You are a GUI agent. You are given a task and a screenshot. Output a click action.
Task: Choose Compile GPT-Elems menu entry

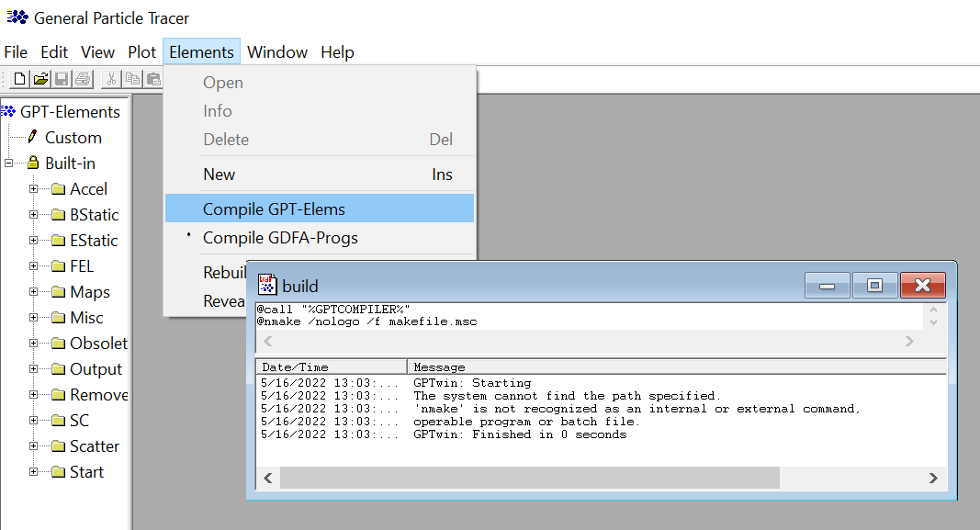point(320,209)
